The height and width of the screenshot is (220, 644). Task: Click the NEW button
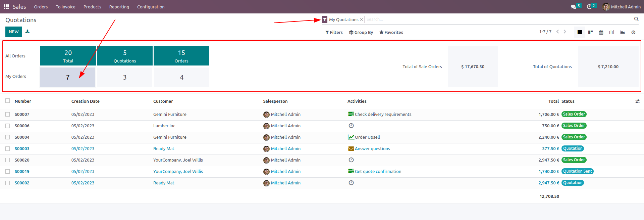13,32
